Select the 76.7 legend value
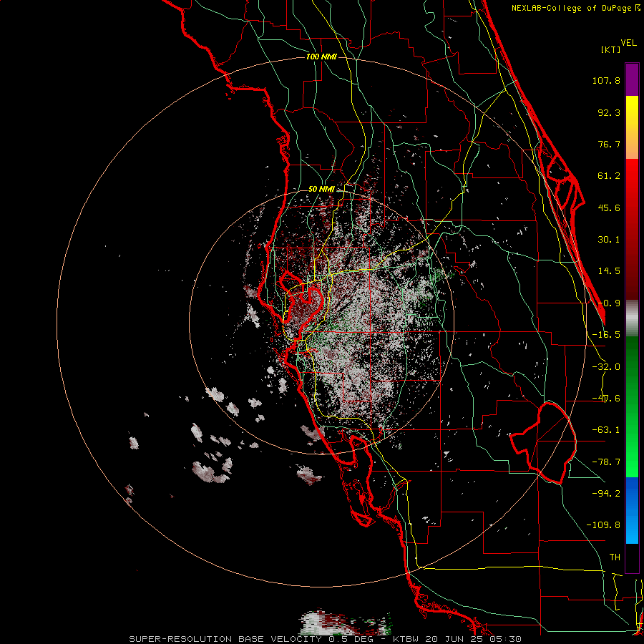 pos(609,144)
